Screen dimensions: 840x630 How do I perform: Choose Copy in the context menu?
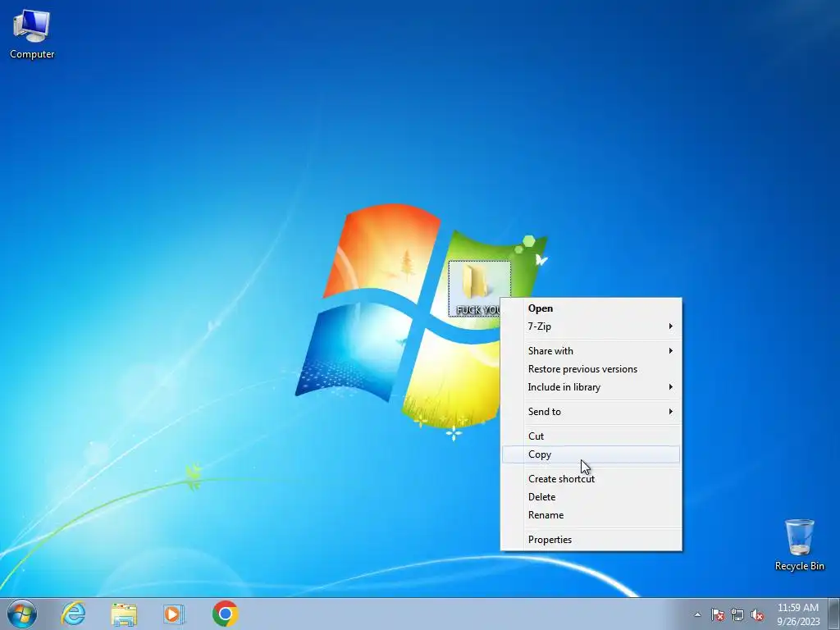(591, 454)
